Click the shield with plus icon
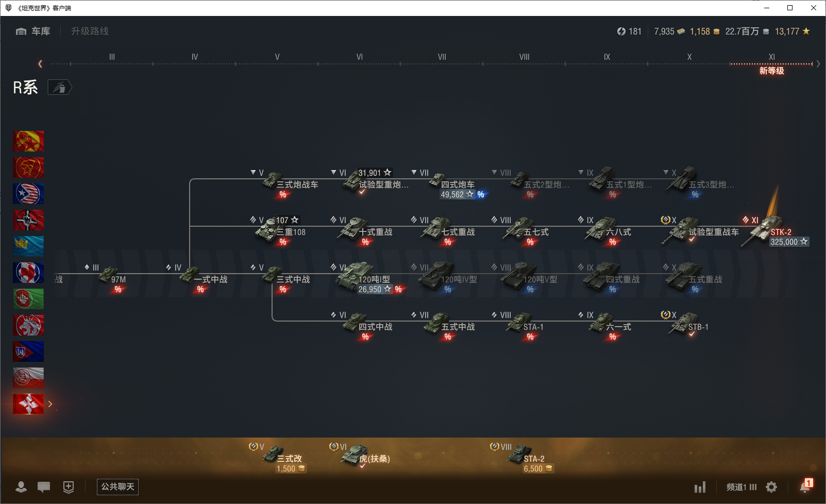The height and width of the screenshot is (504, 826). point(69,487)
